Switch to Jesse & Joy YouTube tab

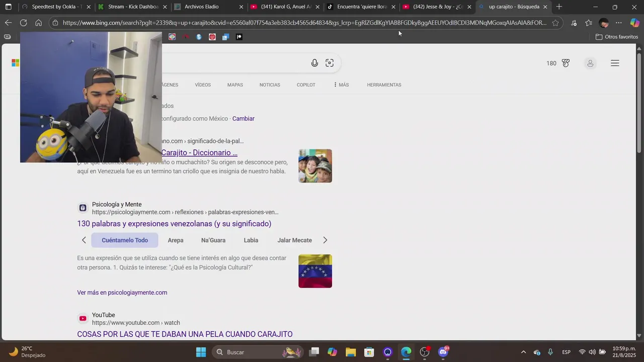(x=437, y=7)
